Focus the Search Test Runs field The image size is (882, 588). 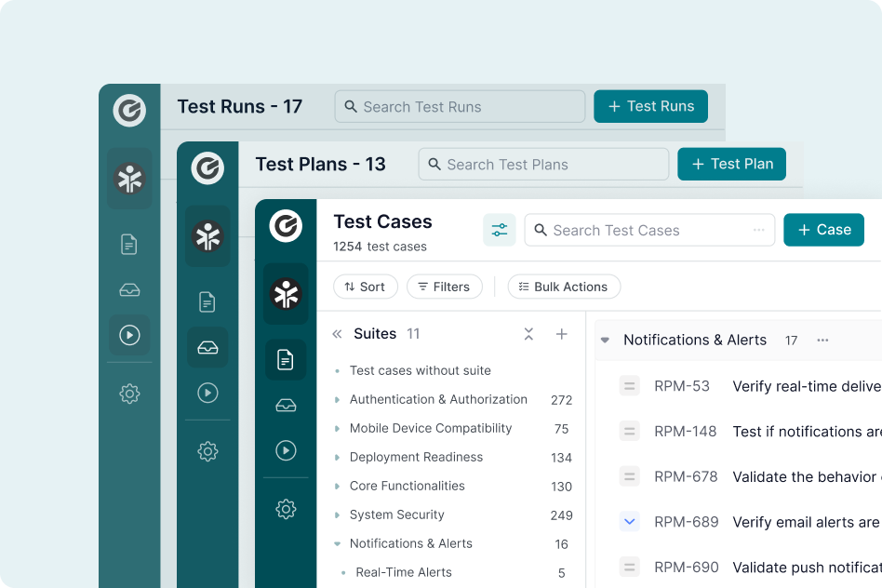pyautogui.click(x=460, y=106)
